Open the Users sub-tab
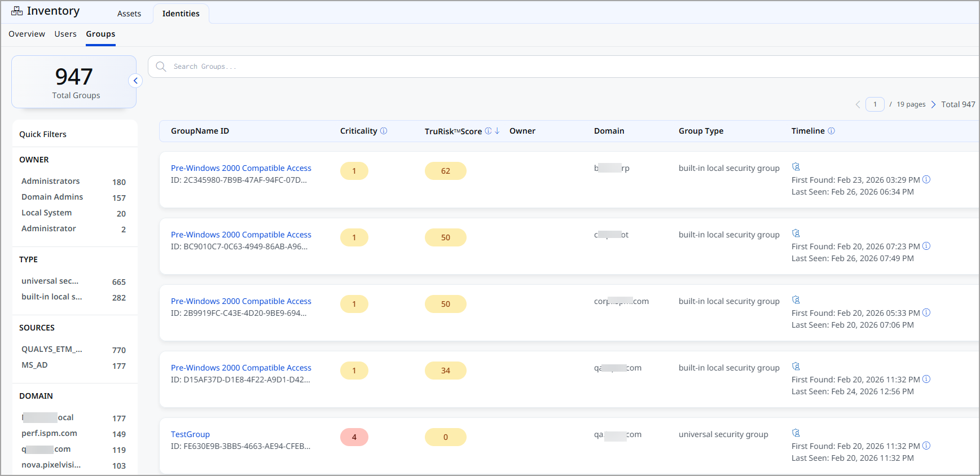 65,34
